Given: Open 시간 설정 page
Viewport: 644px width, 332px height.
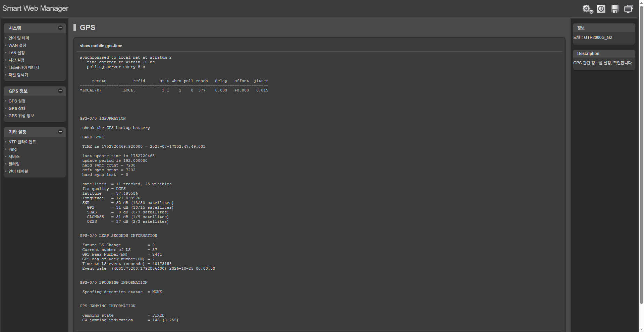Looking at the screenshot, I should pos(16,60).
